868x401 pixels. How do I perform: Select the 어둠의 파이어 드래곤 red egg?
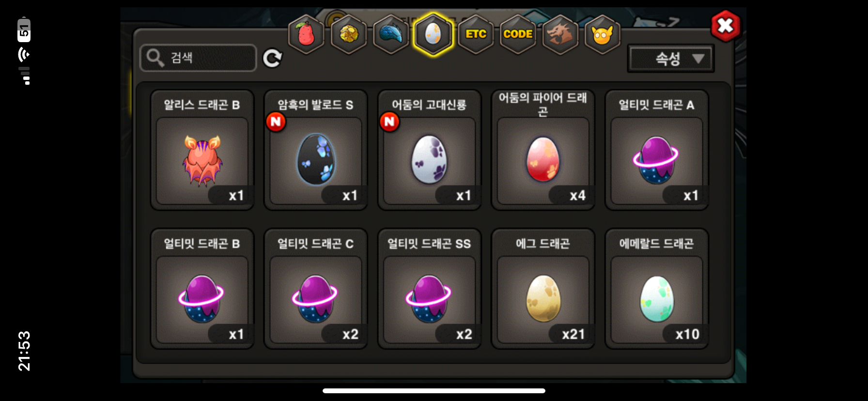click(543, 150)
